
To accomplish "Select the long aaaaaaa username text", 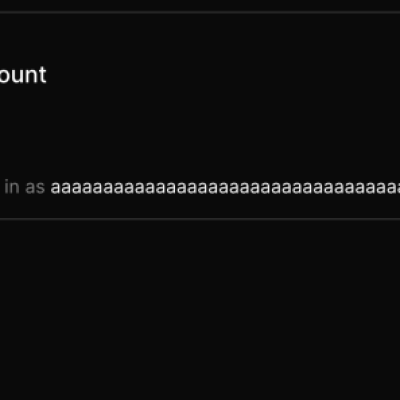I will click(x=225, y=187).
